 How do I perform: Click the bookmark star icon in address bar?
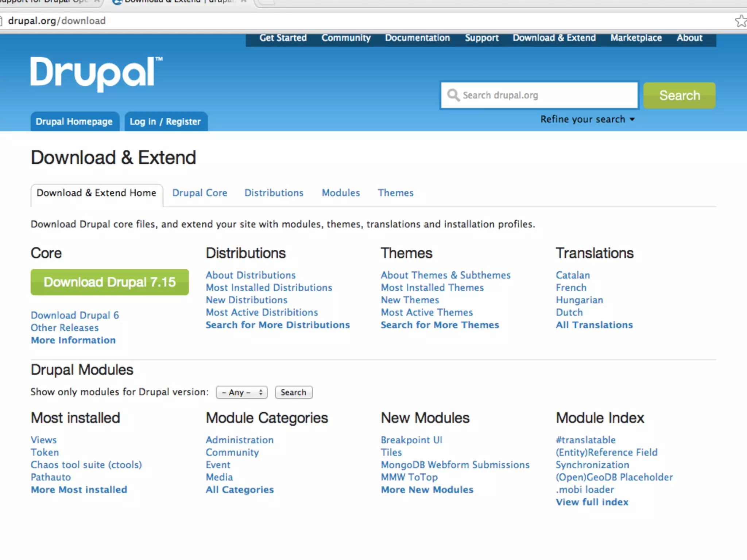pos(740,21)
